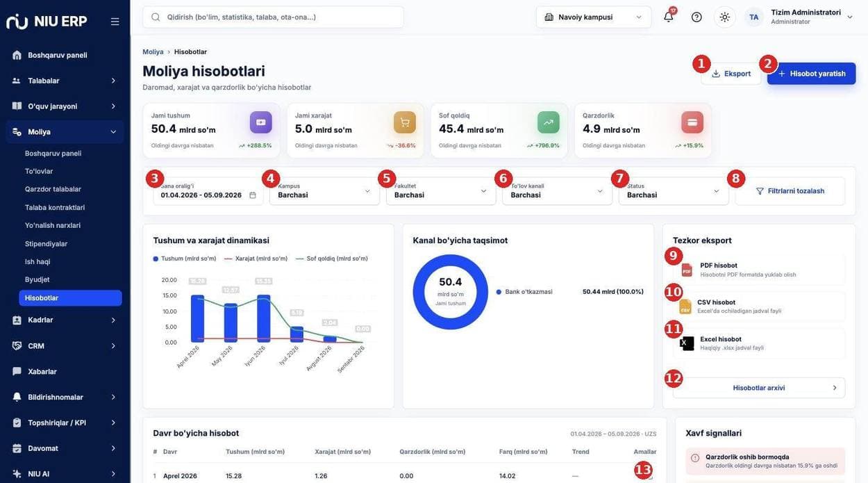Screen dimensions: 868x483
Task: Click the Eksport button
Action: pos(731,74)
